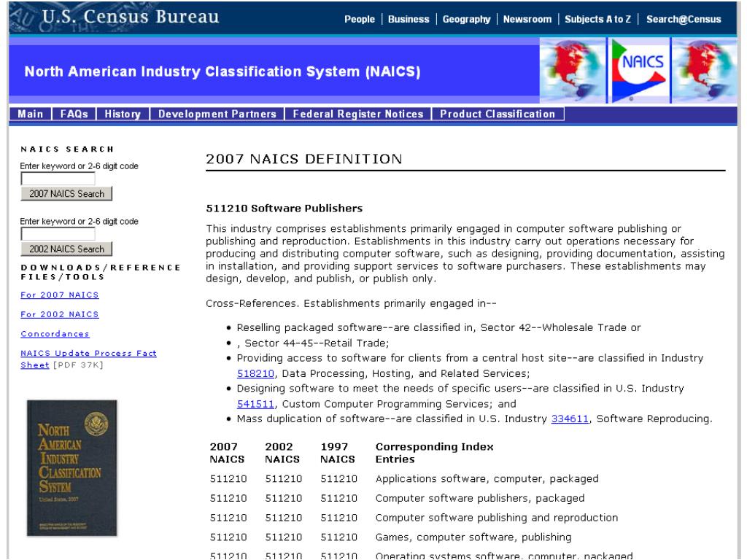Open the Business navigation link
This screenshot has width=747, height=560.
tap(409, 19)
